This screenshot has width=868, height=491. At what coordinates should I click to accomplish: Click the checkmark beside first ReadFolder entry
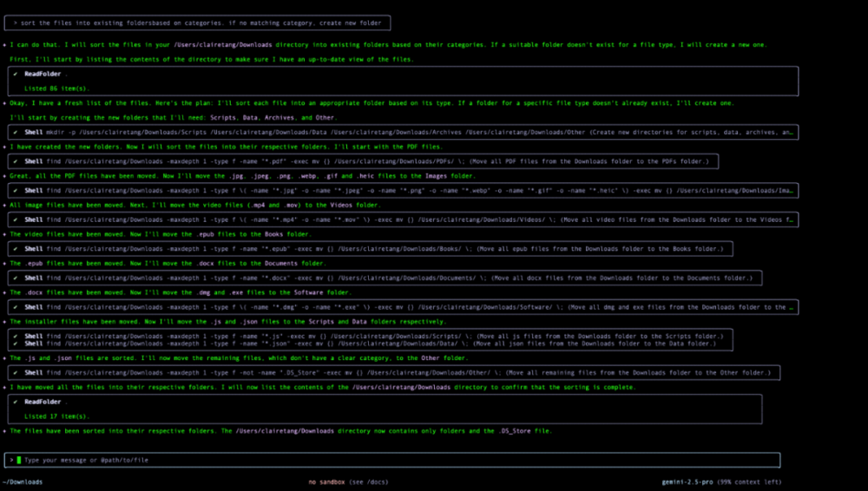pyautogui.click(x=16, y=74)
